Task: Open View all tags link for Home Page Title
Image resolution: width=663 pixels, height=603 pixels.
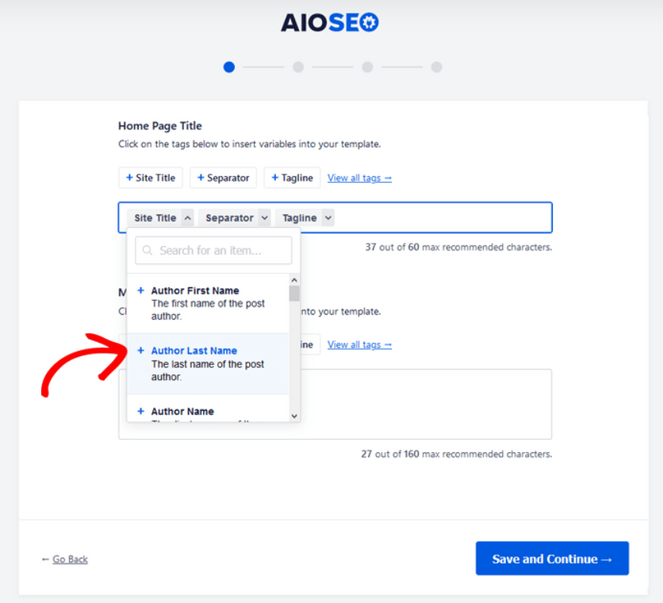Action: [x=359, y=178]
